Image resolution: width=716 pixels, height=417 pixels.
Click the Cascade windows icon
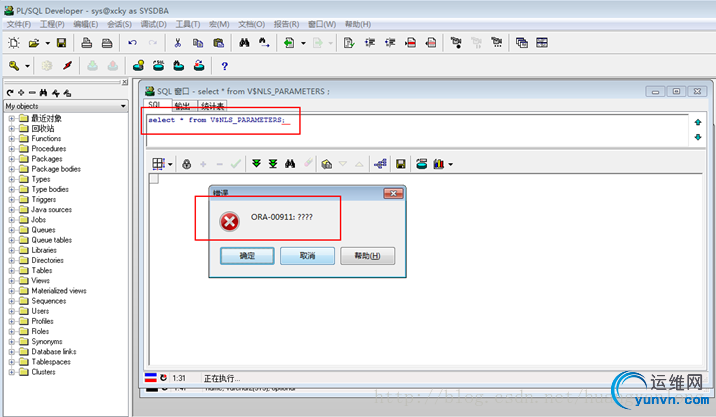click(x=521, y=43)
